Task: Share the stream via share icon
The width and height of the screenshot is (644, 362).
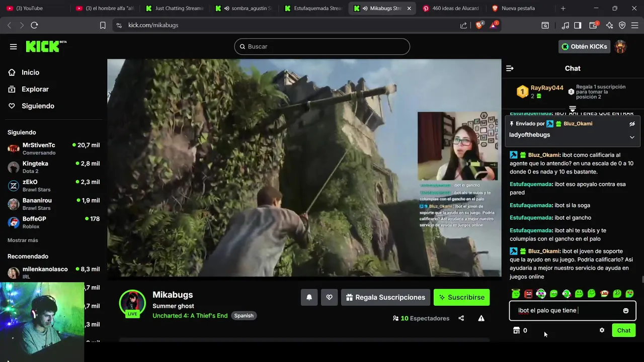Action: [x=461, y=318]
